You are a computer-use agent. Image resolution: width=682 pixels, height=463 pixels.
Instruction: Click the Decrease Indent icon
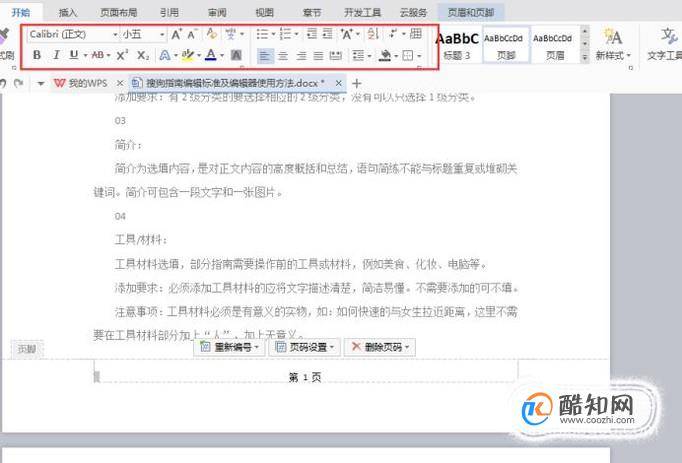point(312,34)
